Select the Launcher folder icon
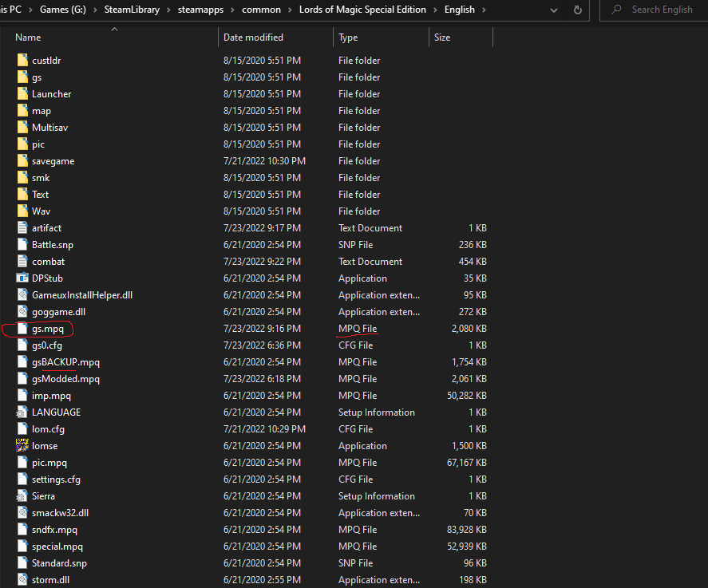 (x=22, y=94)
